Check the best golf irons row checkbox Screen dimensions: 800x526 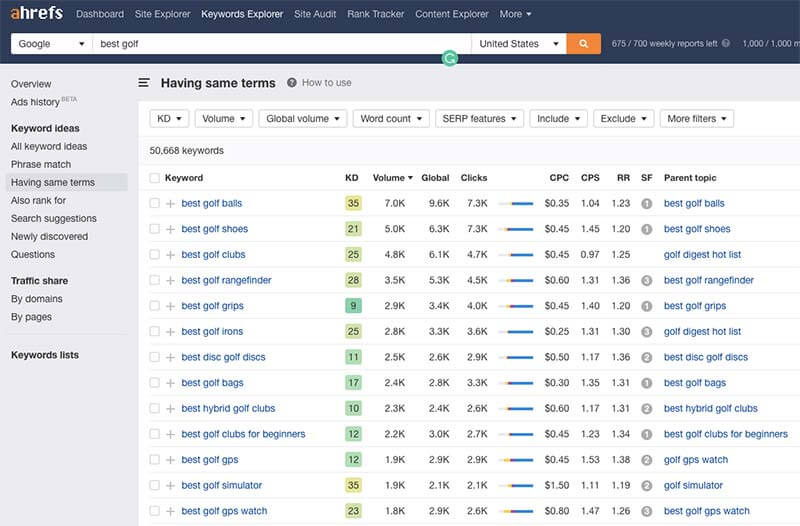[154, 331]
